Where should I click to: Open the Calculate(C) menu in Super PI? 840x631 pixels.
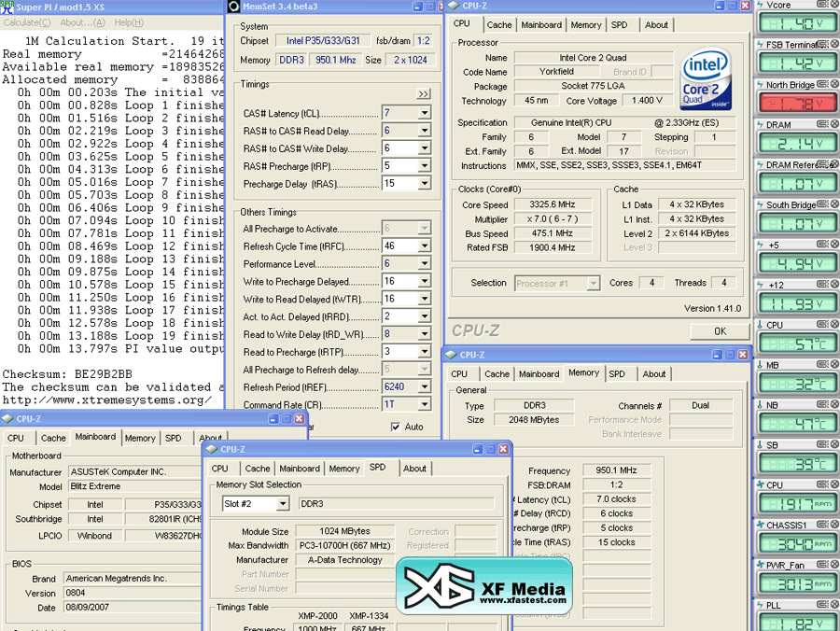point(27,22)
